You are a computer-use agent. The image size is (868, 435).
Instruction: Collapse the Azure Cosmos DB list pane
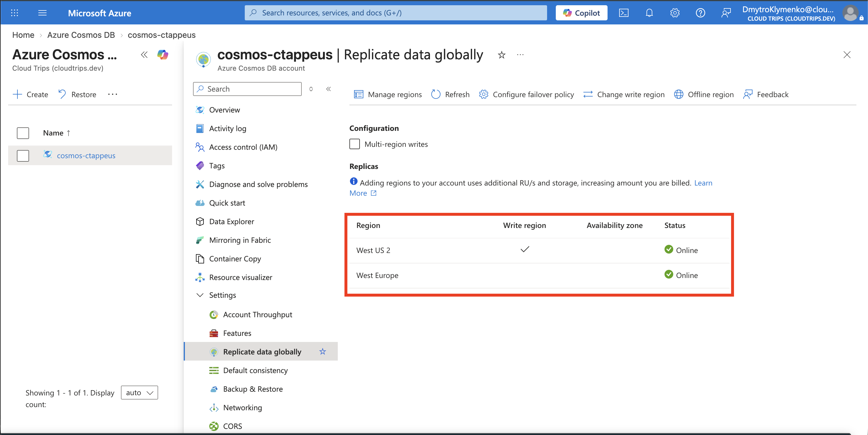[144, 55]
